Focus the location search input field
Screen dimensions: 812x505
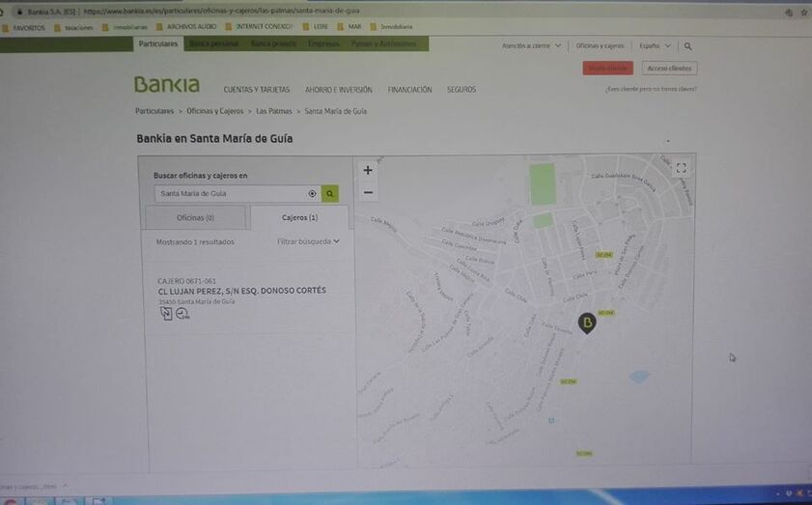pos(238,194)
